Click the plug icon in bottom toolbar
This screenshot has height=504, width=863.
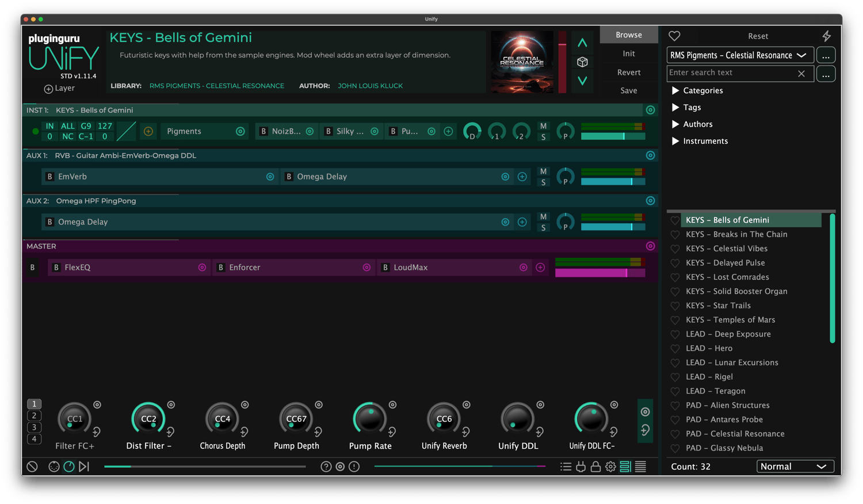(581, 467)
